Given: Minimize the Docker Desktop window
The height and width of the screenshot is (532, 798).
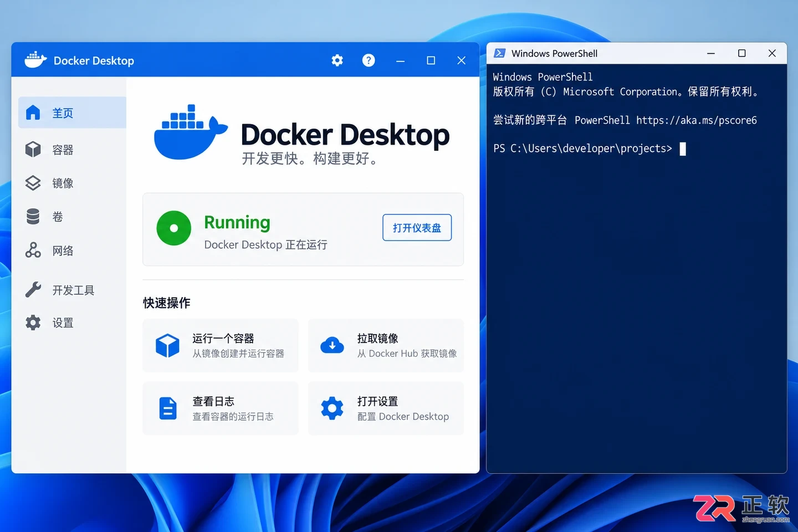Looking at the screenshot, I should tap(400, 60).
